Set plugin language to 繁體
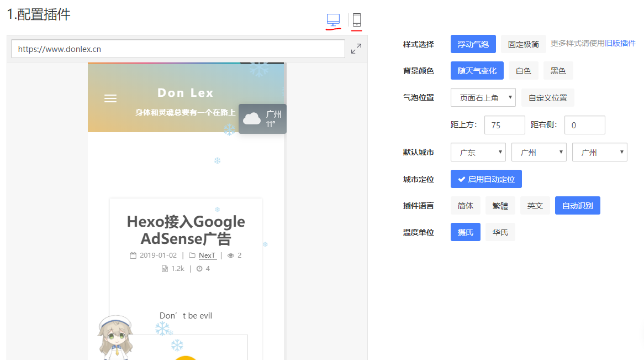Viewport: 644px width, 360px height. (x=500, y=205)
